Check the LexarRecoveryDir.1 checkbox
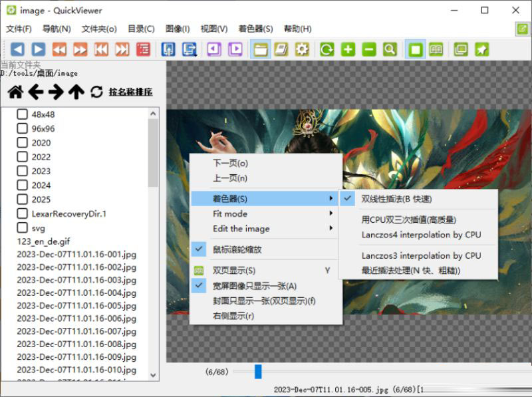The width and height of the screenshot is (532, 397). coord(22,213)
